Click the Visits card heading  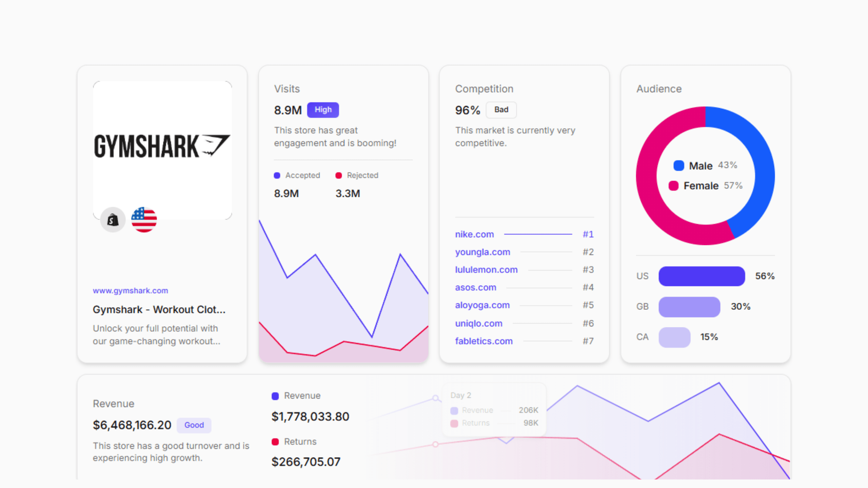coord(287,89)
